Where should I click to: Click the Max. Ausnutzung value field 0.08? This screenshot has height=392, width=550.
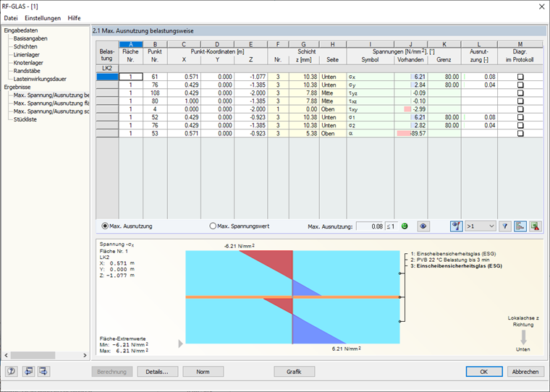(x=370, y=226)
